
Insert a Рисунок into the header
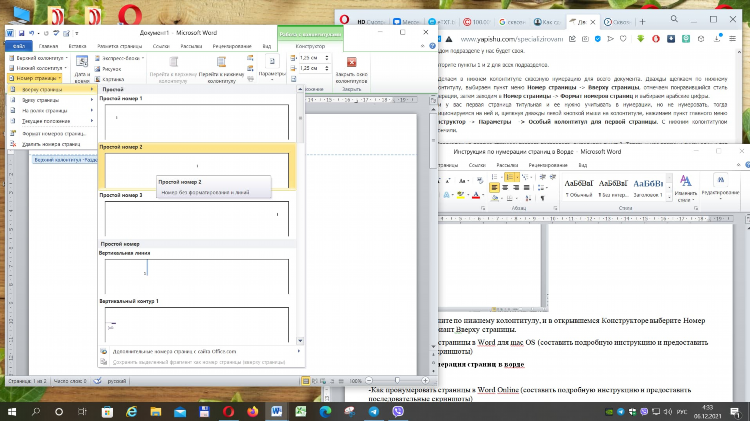tap(108, 68)
